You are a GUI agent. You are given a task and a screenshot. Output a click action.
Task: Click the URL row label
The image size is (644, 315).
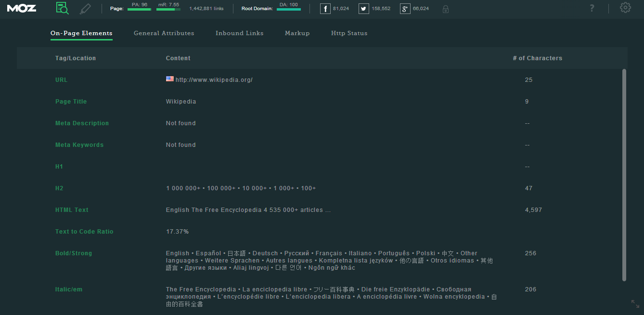point(62,80)
